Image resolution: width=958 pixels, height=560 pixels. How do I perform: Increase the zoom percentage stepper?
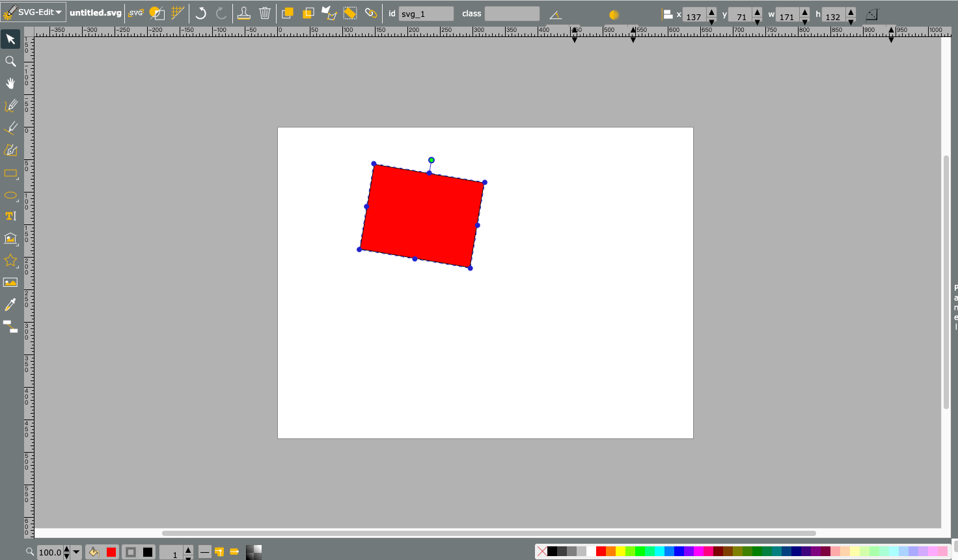[x=66, y=549]
